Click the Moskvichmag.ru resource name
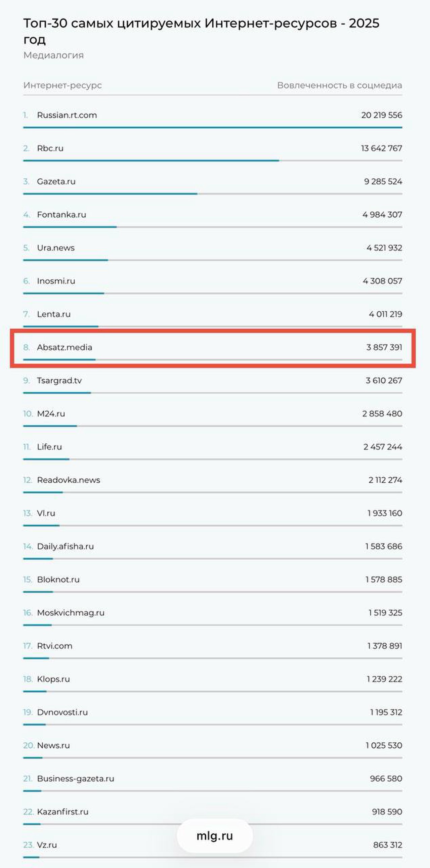This screenshot has height=868, width=430. click(x=71, y=613)
